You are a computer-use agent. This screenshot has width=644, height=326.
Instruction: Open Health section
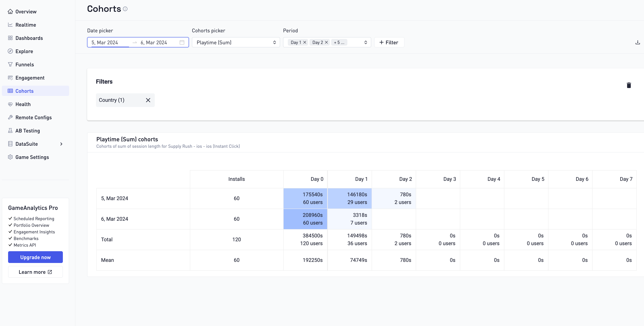click(x=23, y=104)
